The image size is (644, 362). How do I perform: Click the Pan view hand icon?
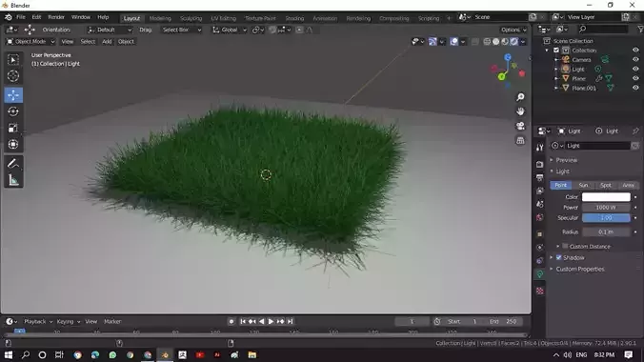[520, 111]
